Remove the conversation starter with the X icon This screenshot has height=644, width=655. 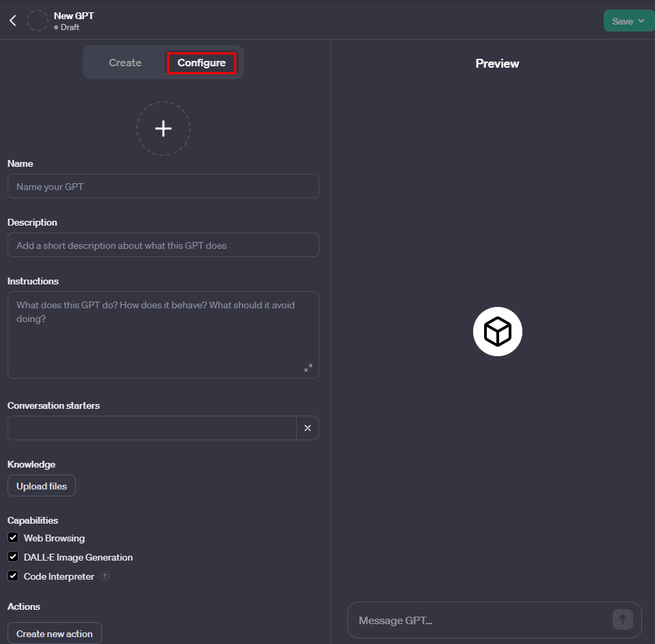pos(308,428)
